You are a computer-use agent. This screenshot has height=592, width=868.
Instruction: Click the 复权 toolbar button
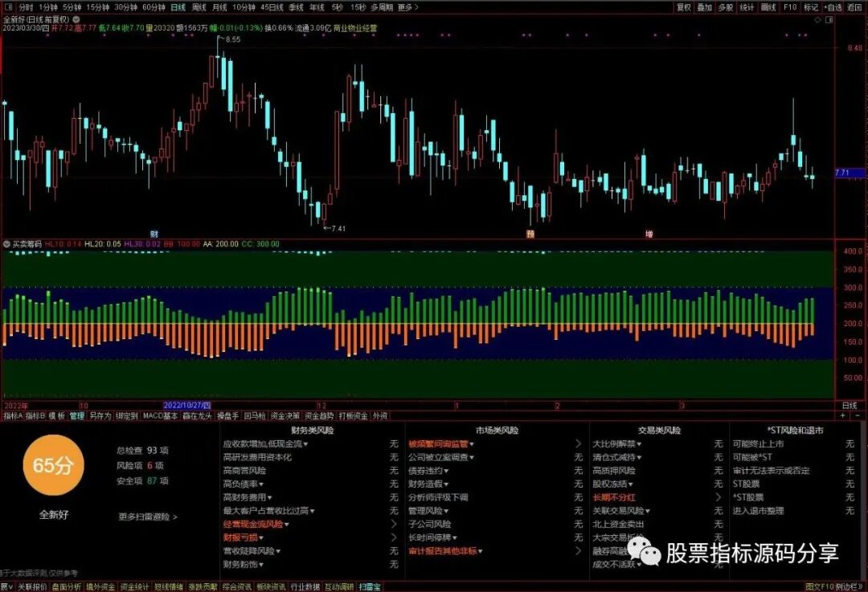[x=684, y=7]
